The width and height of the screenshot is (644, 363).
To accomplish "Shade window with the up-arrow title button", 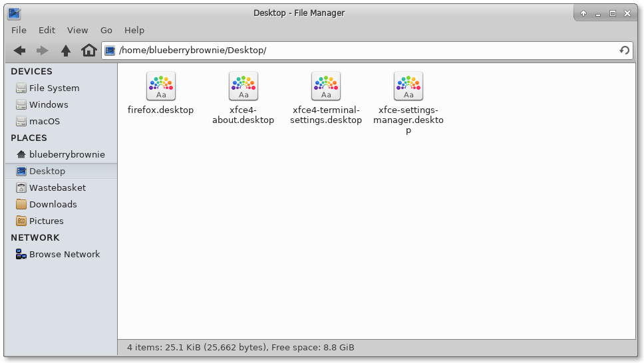I will 583,13.
